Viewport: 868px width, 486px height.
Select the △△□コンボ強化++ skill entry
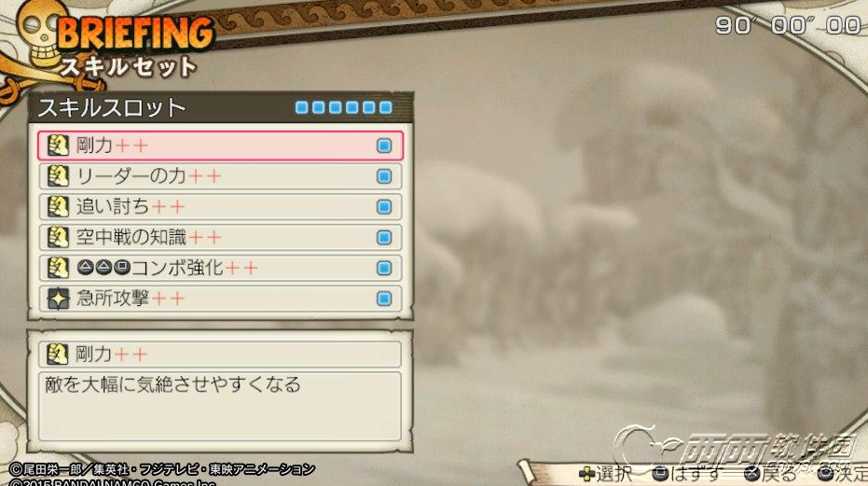point(220,269)
